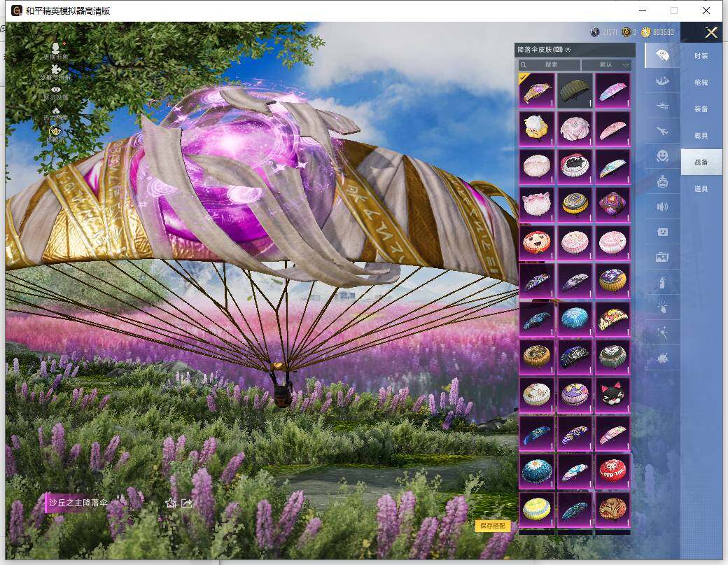Select the chat sticker face category icon
This screenshot has width=728, height=565.
(x=662, y=232)
